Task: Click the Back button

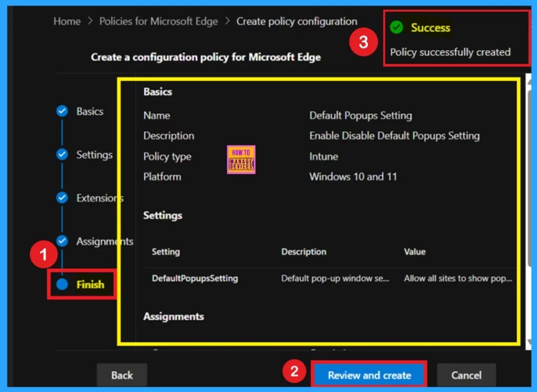Action: [122, 375]
